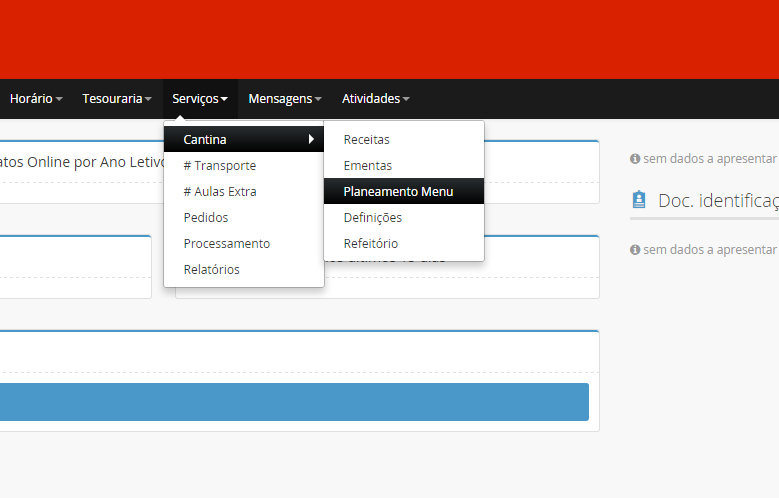This screenshot has width=779, height=498.
Task: Click the Doc. identificação badge icon
Action: [x=639, y=200]
